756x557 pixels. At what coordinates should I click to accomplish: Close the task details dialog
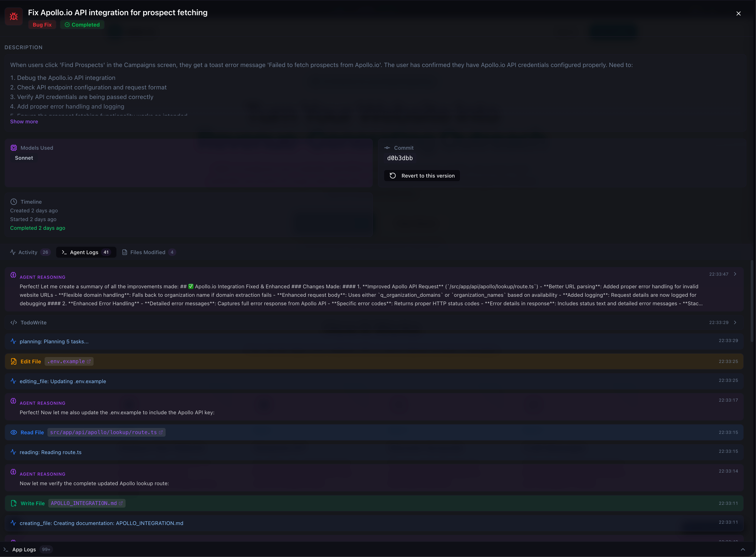738,13
